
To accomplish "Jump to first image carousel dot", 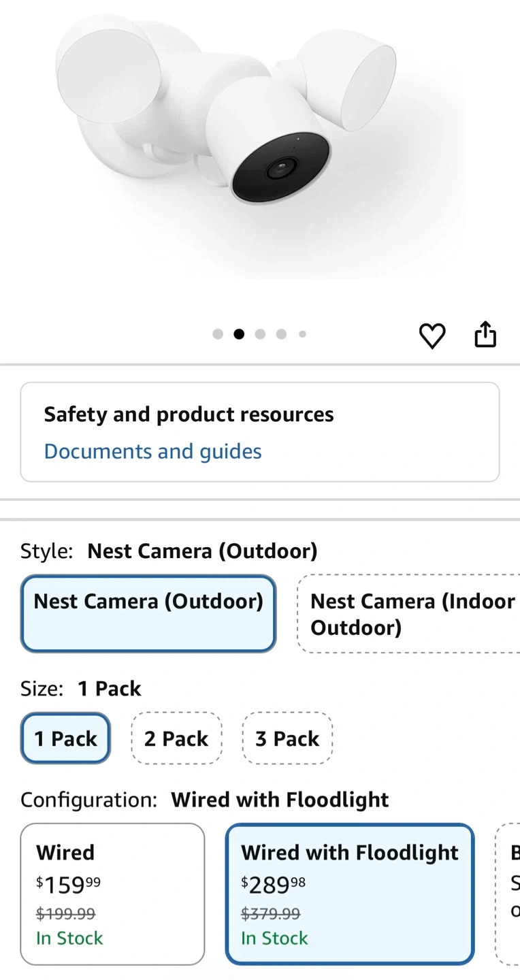I will pyautogui.click(x=218, y=334).
